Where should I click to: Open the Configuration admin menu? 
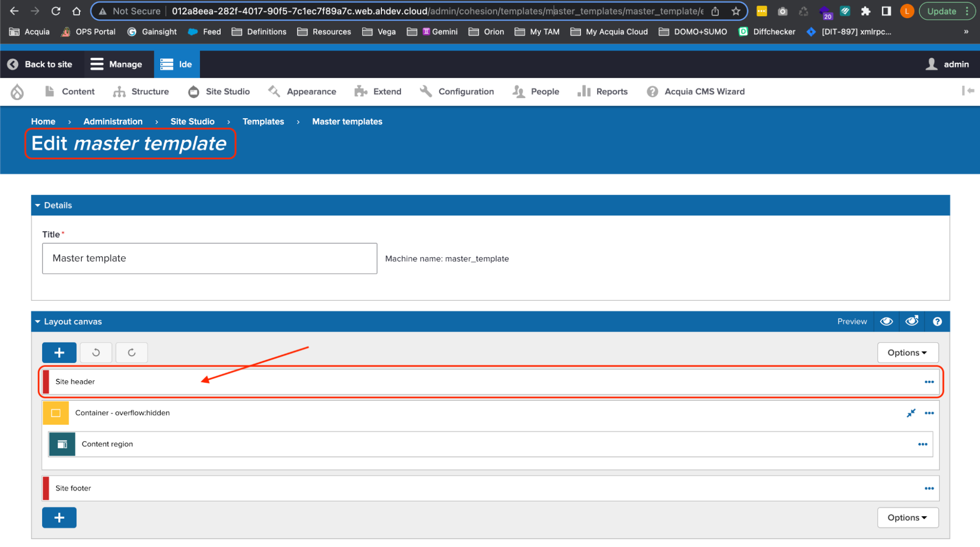click(x=457, y=92)
